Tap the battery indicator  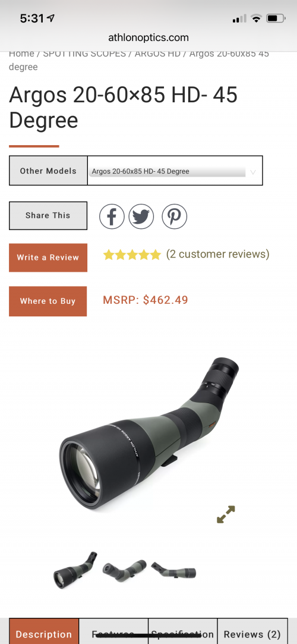point(276,18)
